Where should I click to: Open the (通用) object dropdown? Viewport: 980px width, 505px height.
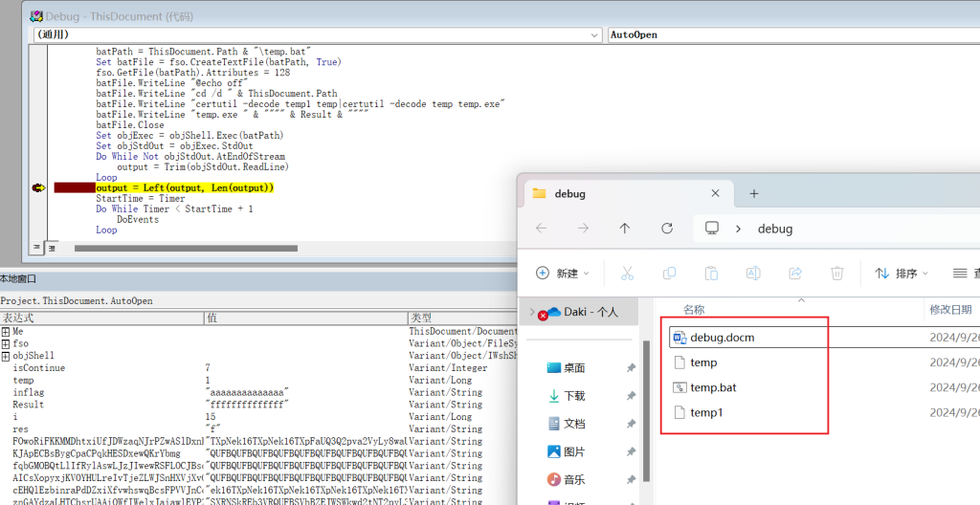point(595,35)
